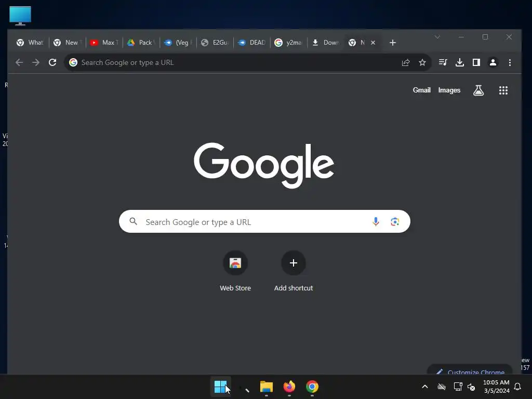Open the media controls icon in toolbar
The height and width of the screenshot is (399, 532).
click(443, 62)
